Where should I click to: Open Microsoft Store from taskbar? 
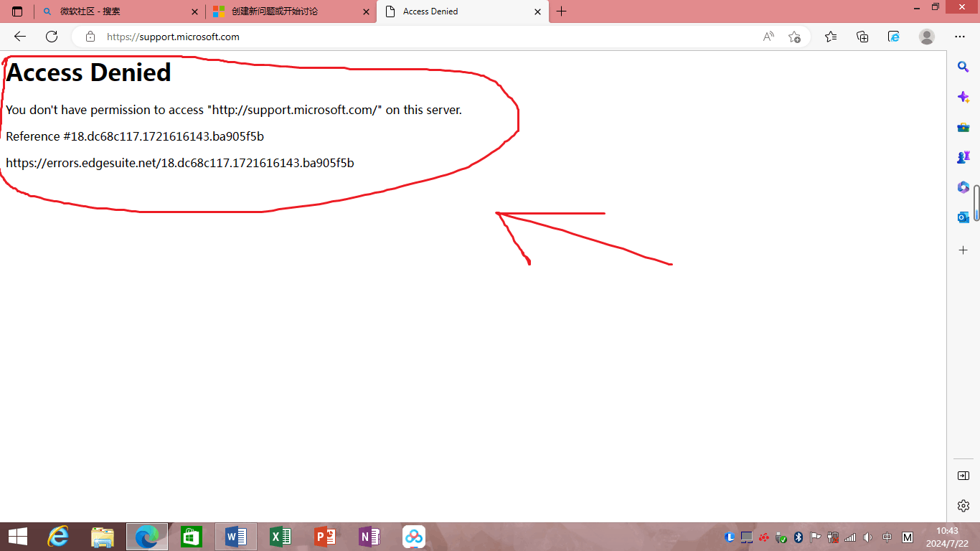click(192, 536)
